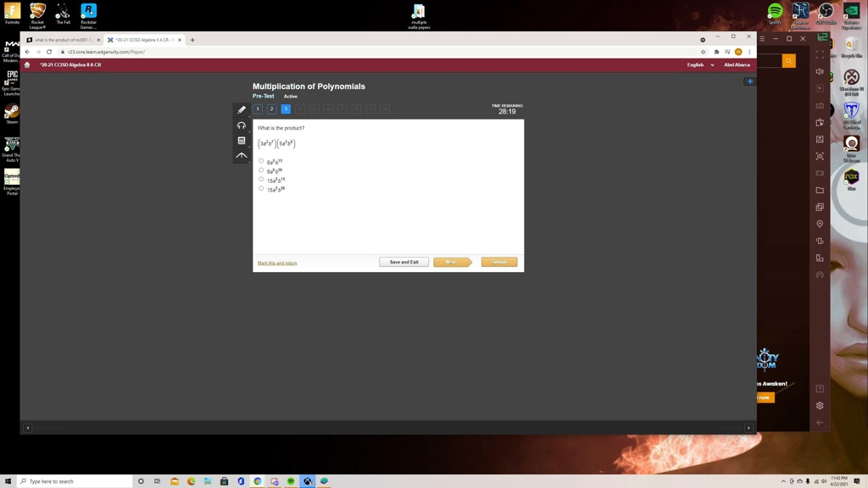Viewport: 868px width, 488px height.
Task: Choose the second answer radio button
Action: (x=261, y=170)
